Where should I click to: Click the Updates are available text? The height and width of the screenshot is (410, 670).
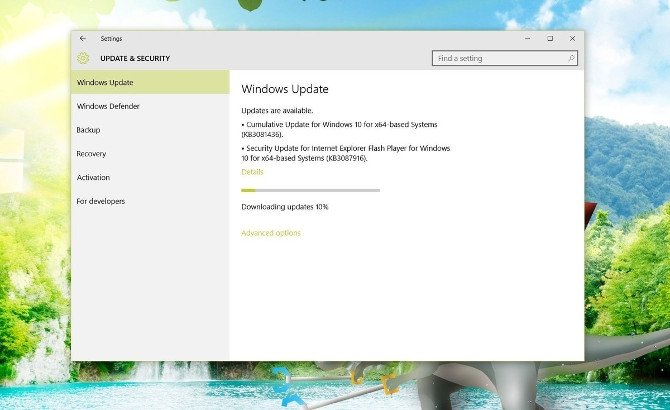277,111
